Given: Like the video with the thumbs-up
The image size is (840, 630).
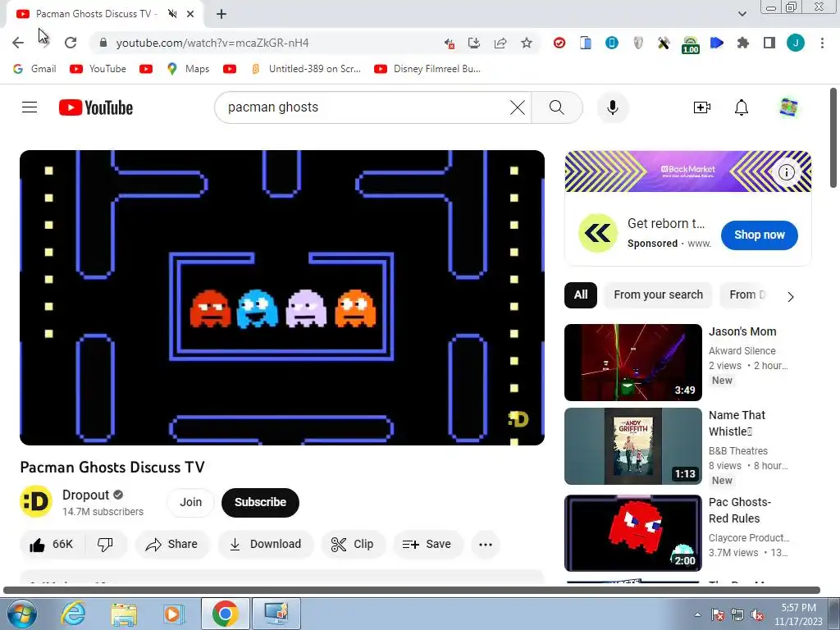Looking at the screenshot, I should [x=52, y=545].
